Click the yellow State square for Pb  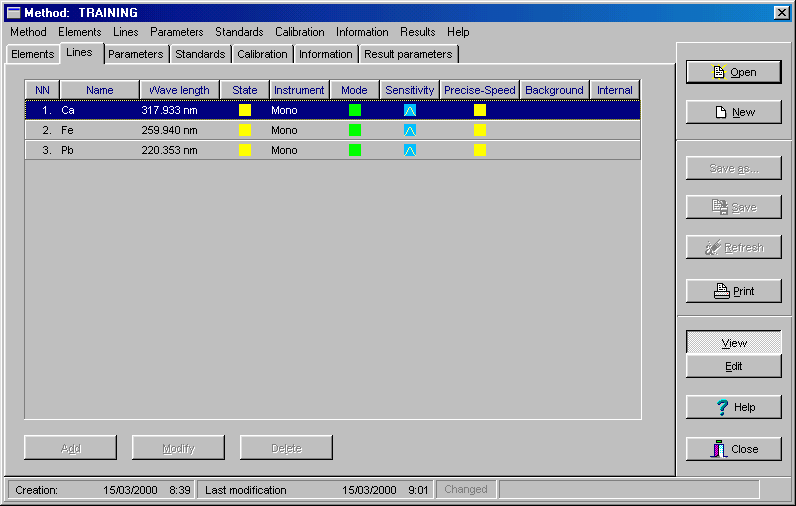(x=245, y=150)
